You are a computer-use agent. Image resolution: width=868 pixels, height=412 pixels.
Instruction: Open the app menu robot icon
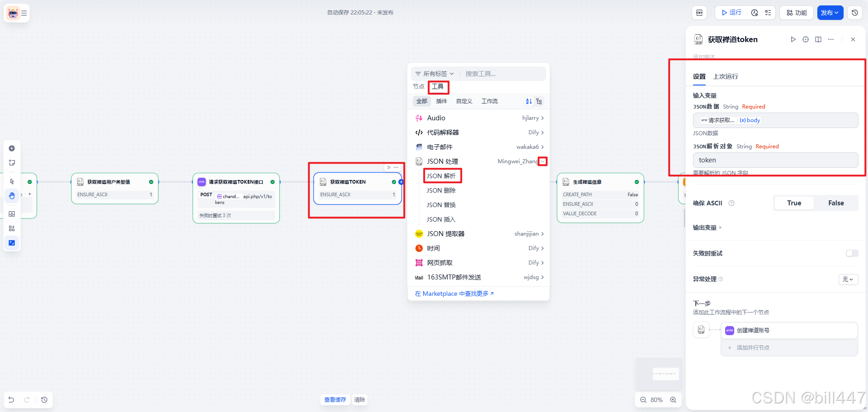(x=13, y=13)
